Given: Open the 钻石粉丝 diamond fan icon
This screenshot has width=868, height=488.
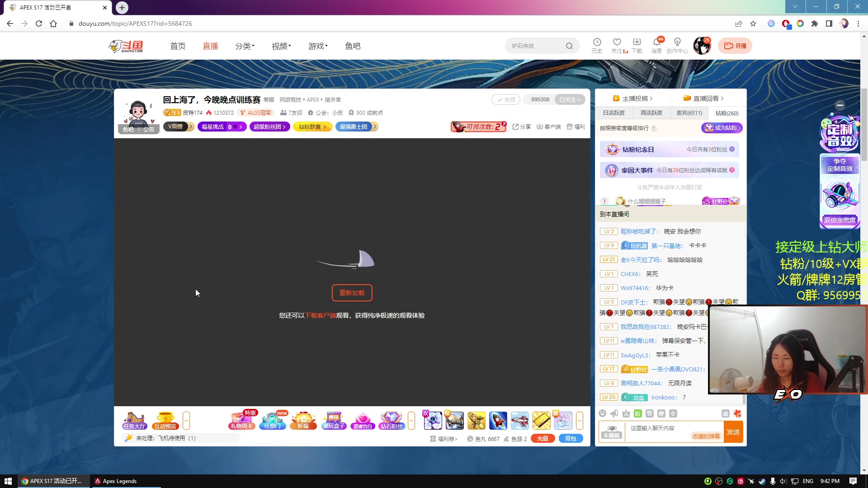Looking at the screenshot, I should click(392, 420).
